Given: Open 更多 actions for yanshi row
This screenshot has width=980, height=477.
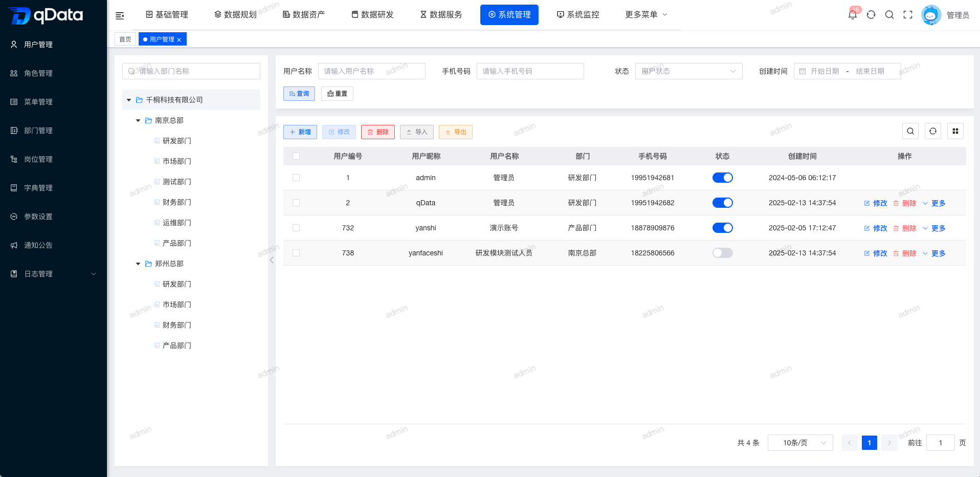Looking at the screenshot, I should tap(934, 228).
